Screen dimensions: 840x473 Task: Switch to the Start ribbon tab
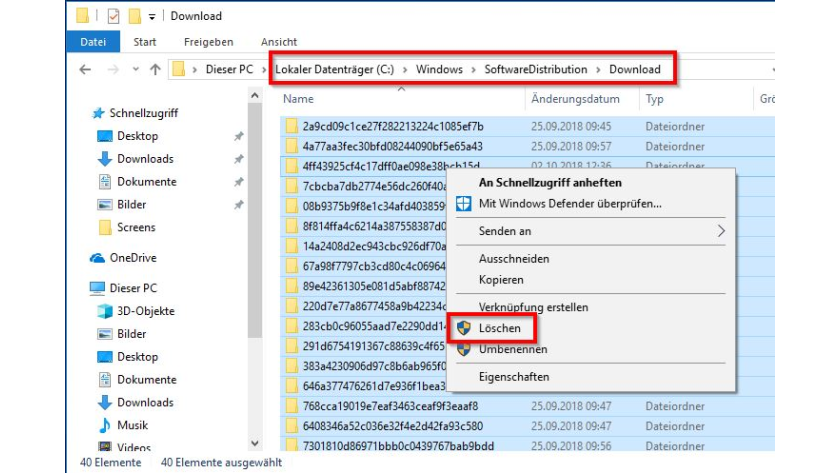point(145,42)
